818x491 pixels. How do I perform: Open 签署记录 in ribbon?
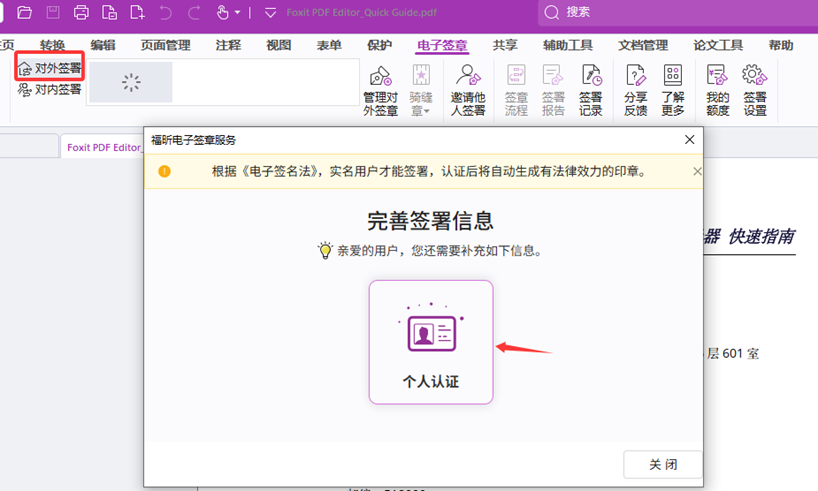(x=591, y=90)
